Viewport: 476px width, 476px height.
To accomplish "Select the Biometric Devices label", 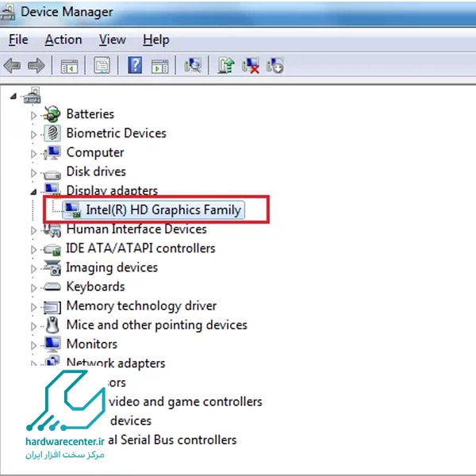I will [117, 133].
